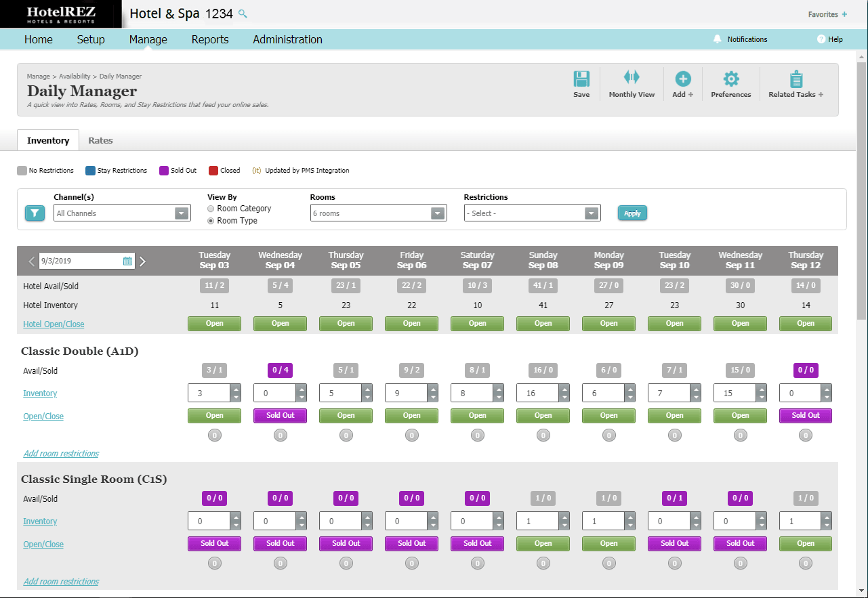Open the Rooms selection dropdown
The image size is (868, 598).
tap(438, 213)
